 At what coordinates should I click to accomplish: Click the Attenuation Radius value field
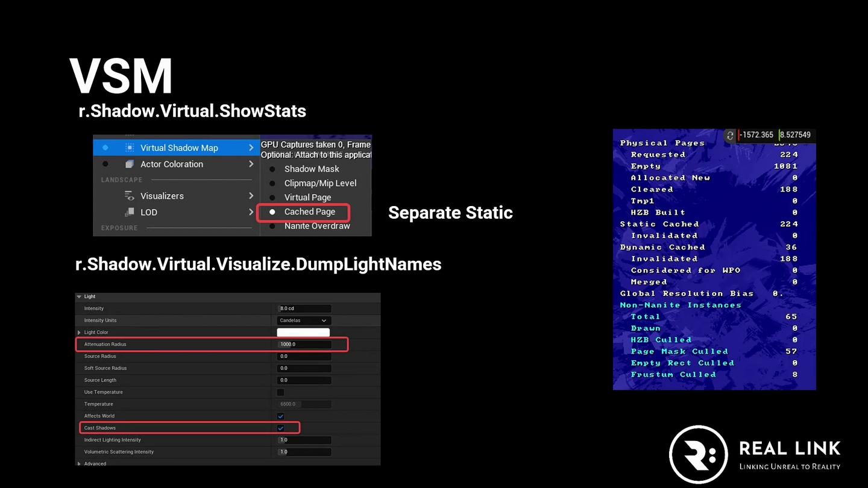click(304, 345)
